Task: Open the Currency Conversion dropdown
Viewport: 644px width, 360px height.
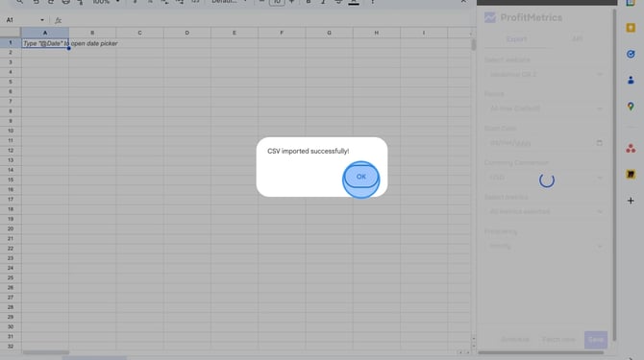Action: click(545, 178)
